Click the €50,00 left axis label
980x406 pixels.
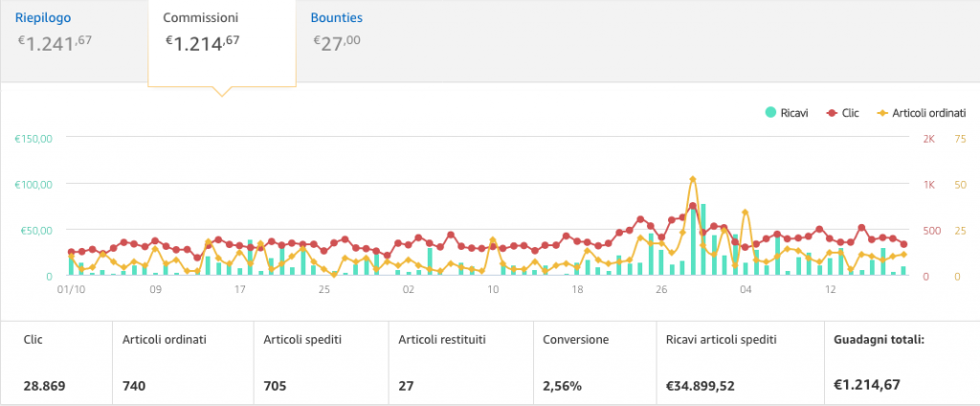[x=35, y=230]
